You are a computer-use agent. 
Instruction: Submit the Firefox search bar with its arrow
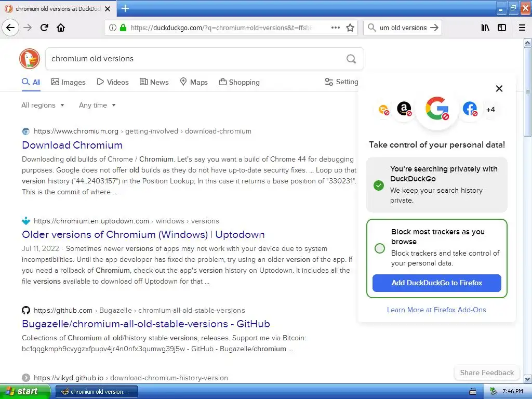tap(434, 28)
